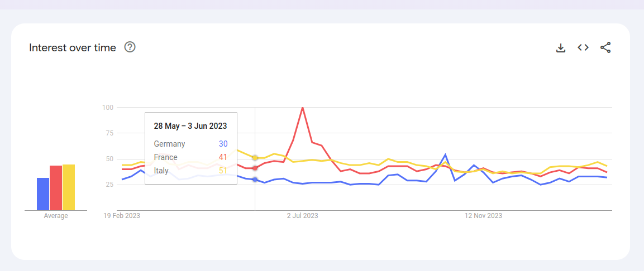Screen dimensions: 644x271
Task: Click the "2 Jul 2023" axis label
Action: click(x=303, y=216)
